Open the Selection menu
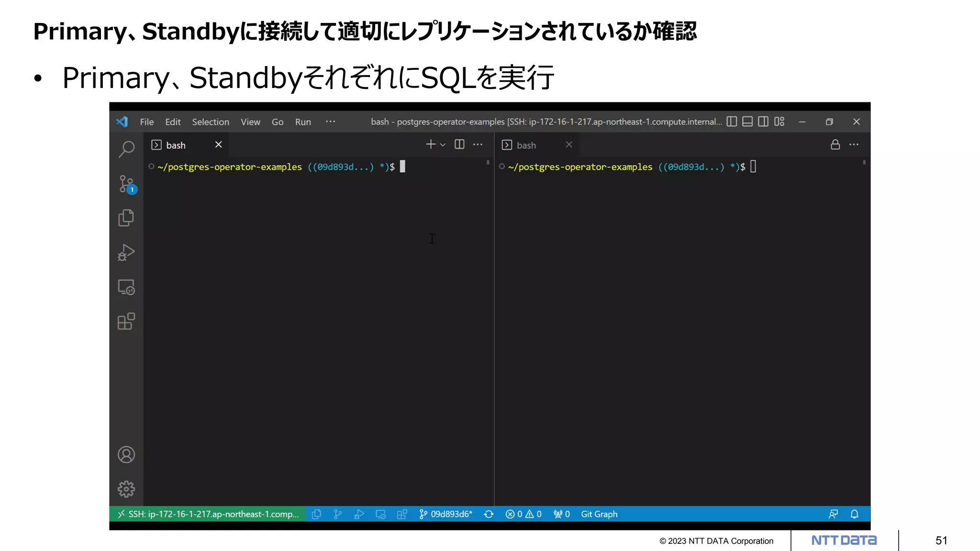 (211, 122)
